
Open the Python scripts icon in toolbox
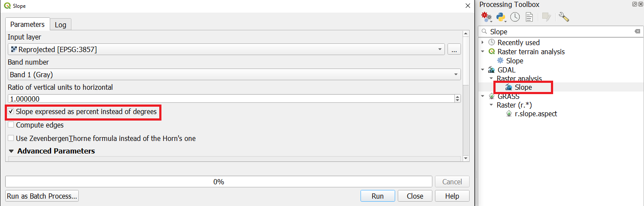501,17
